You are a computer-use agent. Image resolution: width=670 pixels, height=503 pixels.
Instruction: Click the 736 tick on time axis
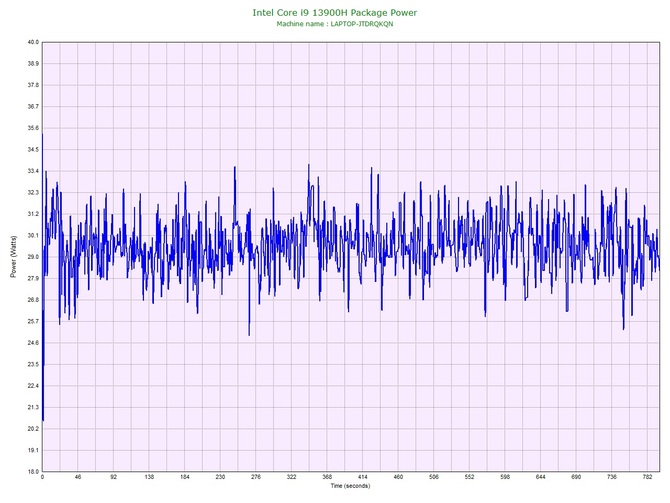(612, 477)
